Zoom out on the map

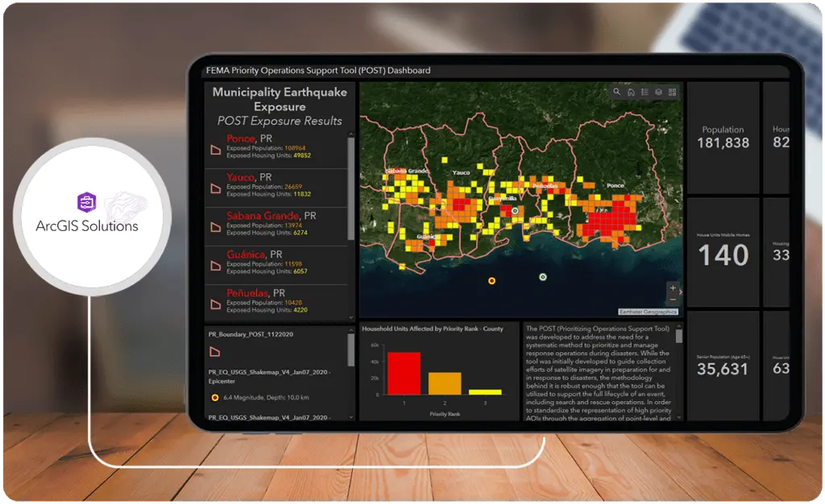[673, 300]
